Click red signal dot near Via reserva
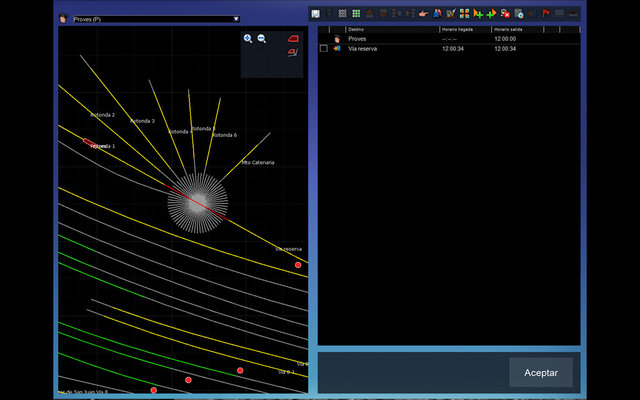This screenshot has height=400, width=640. pos(298,265)
